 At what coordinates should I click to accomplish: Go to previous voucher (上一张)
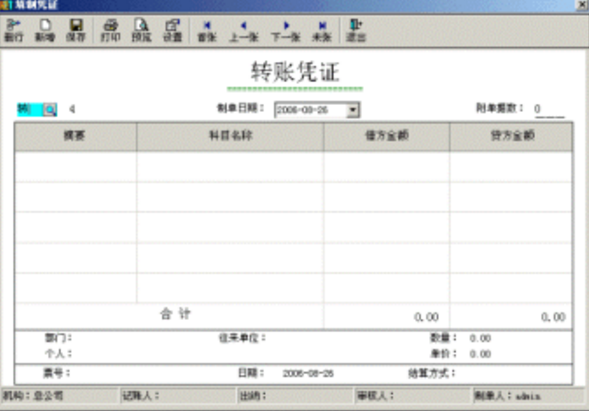[244, 30]
